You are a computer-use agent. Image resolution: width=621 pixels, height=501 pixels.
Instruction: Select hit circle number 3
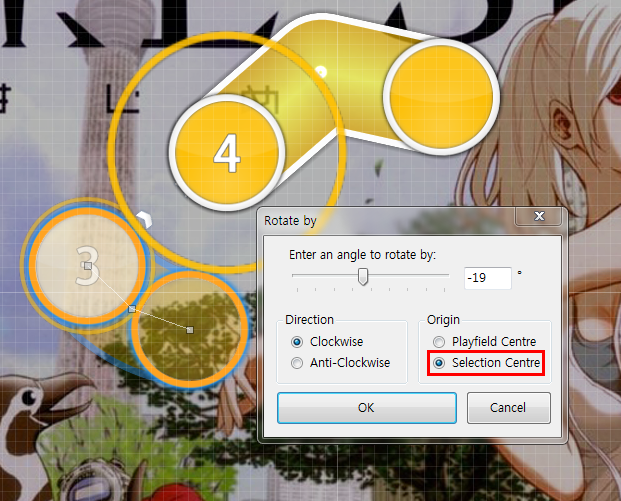tap(87, 266)
